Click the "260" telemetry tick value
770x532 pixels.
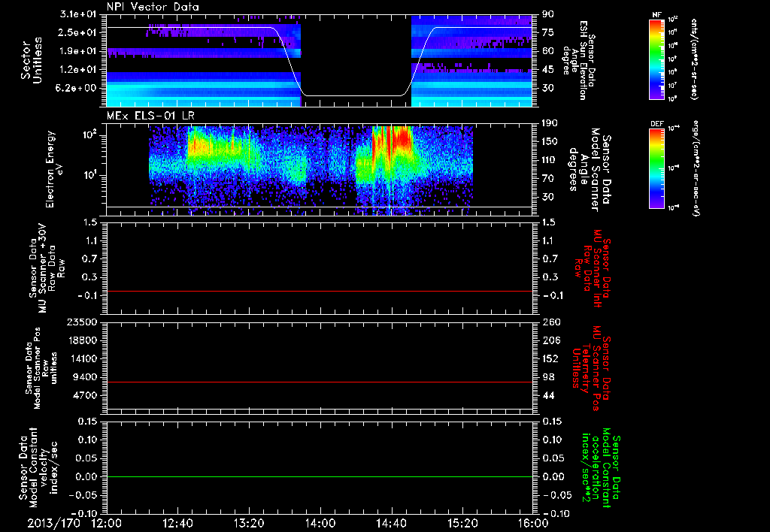click(x=551, y=322)
